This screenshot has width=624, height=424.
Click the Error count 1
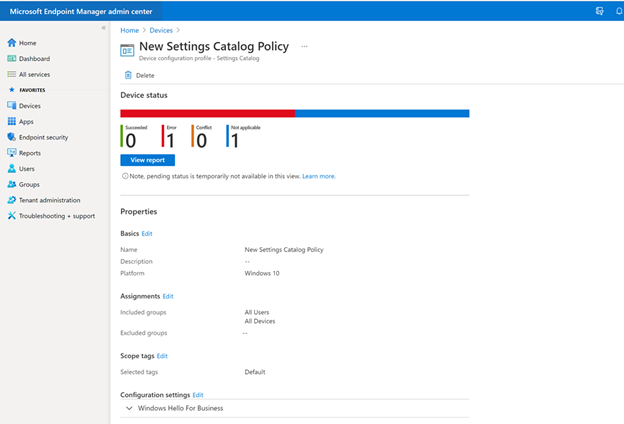pos(171,141)
